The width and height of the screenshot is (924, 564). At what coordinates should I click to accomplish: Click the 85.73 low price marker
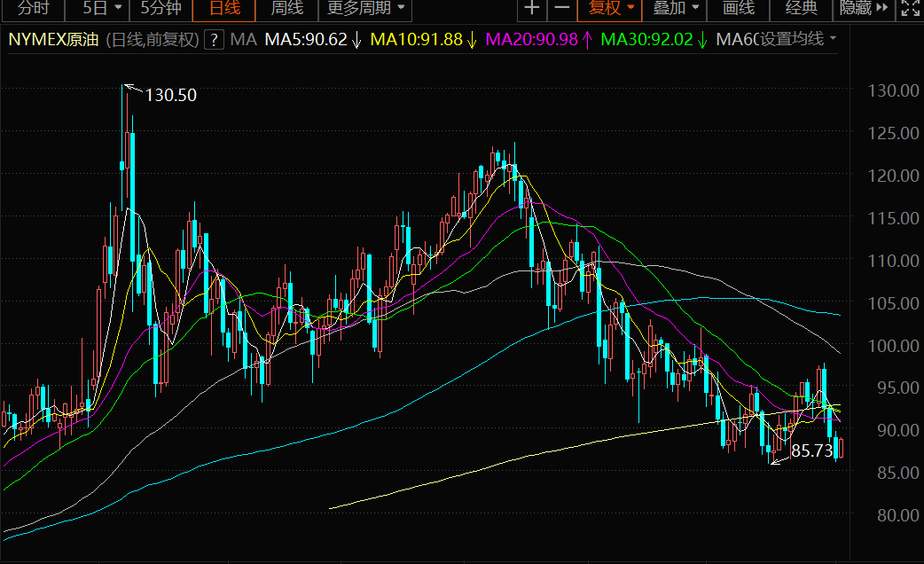tap(811, 450)
